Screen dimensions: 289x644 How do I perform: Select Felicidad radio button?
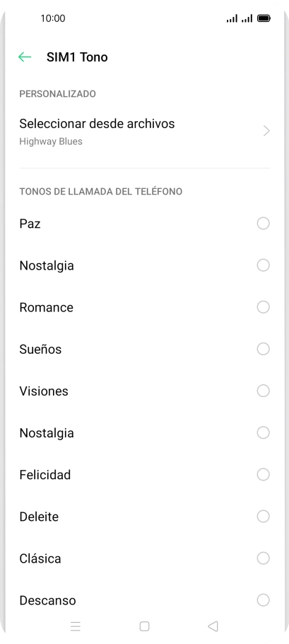263,475
